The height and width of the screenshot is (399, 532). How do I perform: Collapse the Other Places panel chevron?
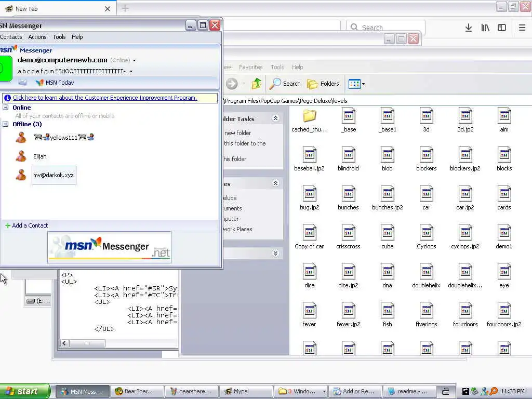click(x=275, y=183)
